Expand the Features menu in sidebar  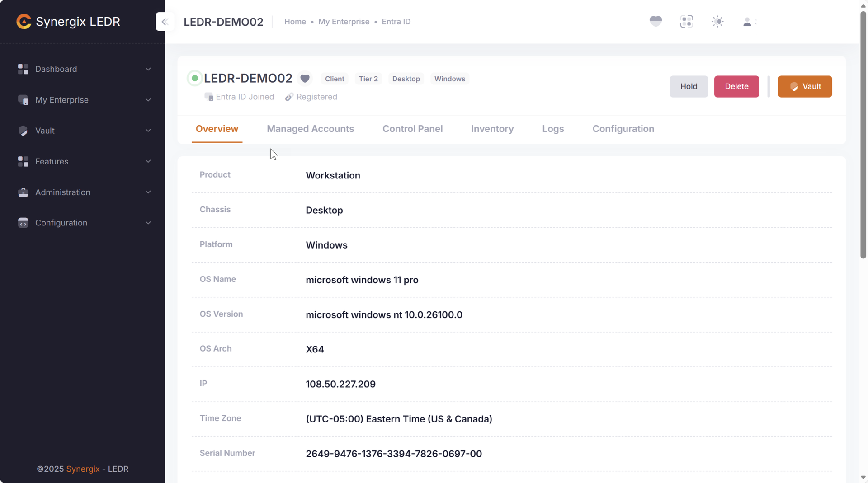[x=148, y=161]
